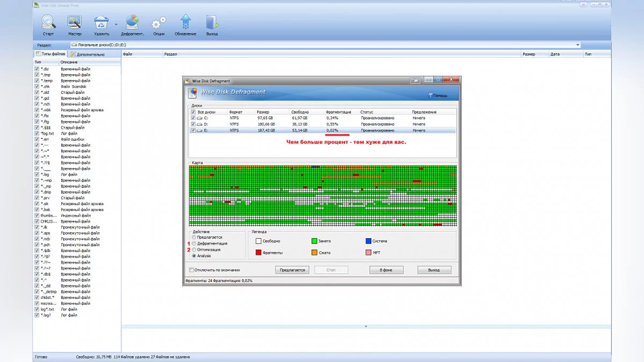
Task: Expand the Удалить dropdown arrow
Action: [x=116, y=24]
